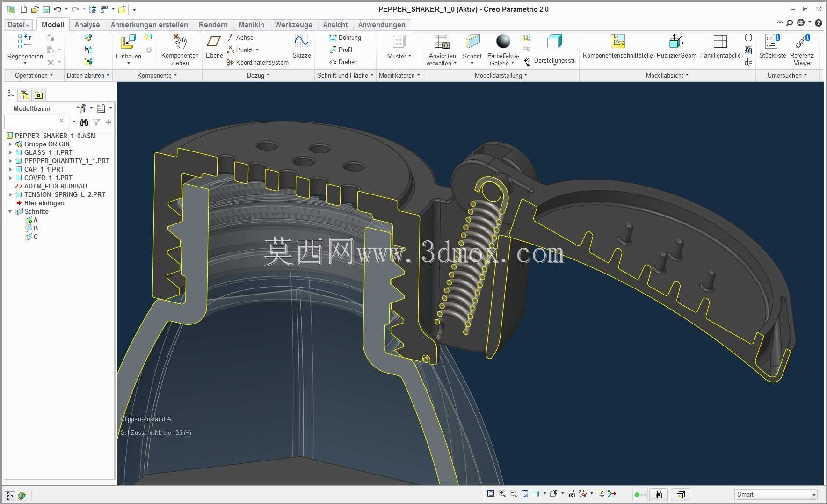Toggle the browser icon in bottom-left status bar
The width and height of the screenshot is (827, 504).
click(22, 496)
